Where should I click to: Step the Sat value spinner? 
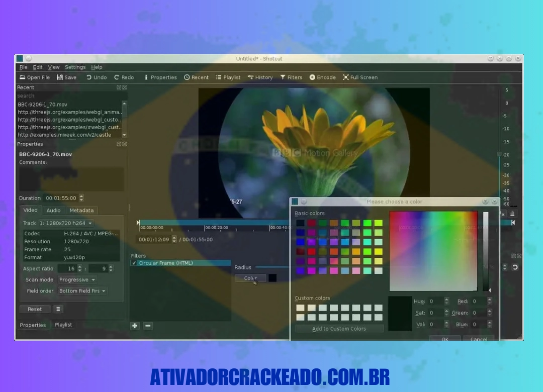point(446,313)
